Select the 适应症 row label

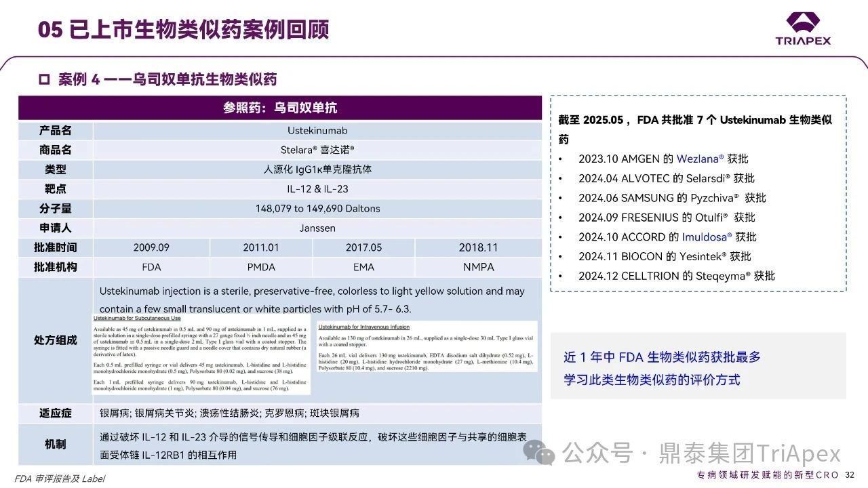(x=55, y=413)
